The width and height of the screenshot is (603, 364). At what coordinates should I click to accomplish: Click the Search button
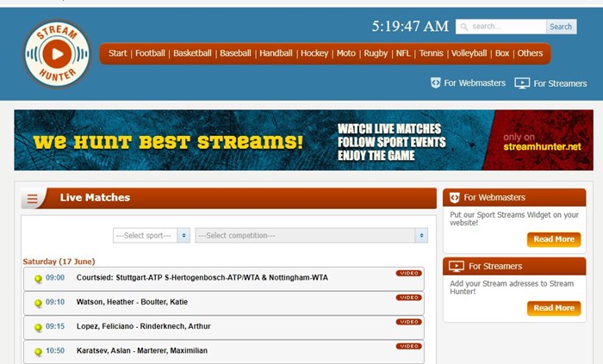pos(561,27)
